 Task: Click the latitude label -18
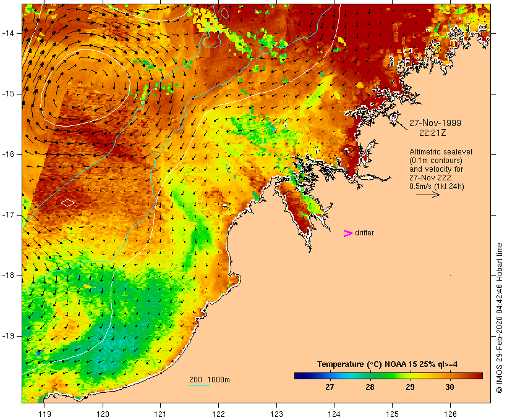point(8,275)
